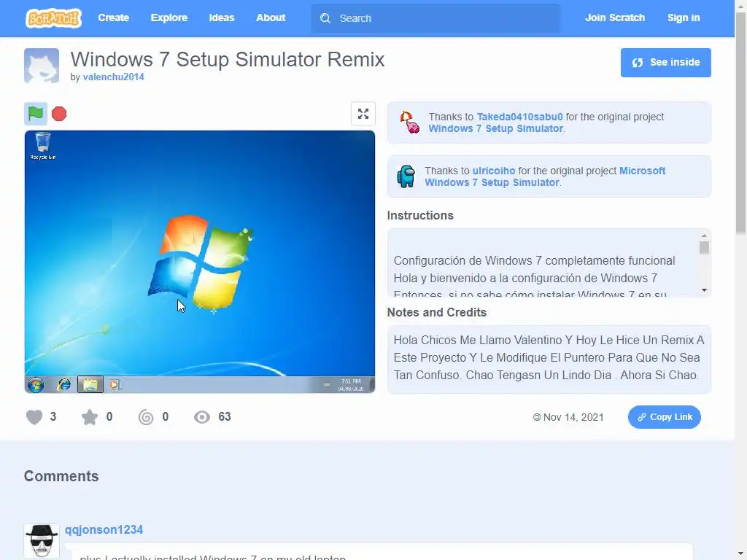Open valenchu2014 author link
The width and height of the screenshot is (747, 560).
point(113,77)
